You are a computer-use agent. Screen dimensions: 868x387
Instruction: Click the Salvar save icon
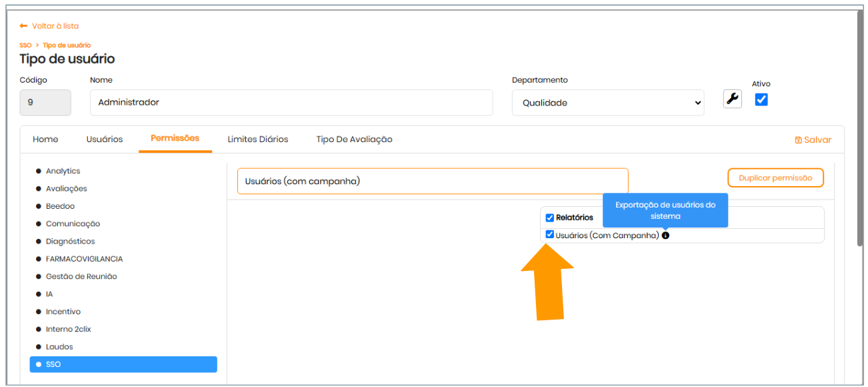(x=798, y=140)
